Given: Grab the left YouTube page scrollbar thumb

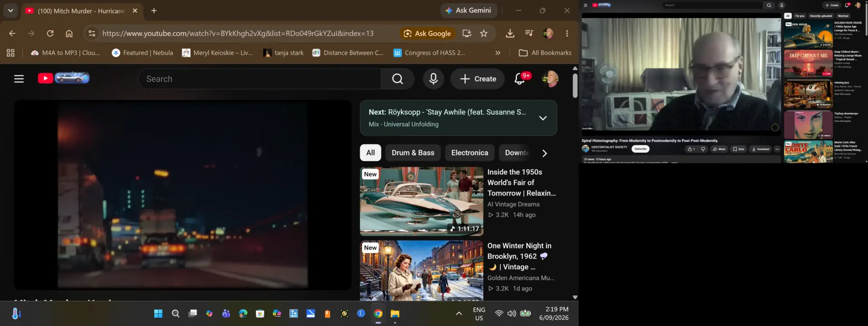Looking at the screenshot, I should click(575, 86).
